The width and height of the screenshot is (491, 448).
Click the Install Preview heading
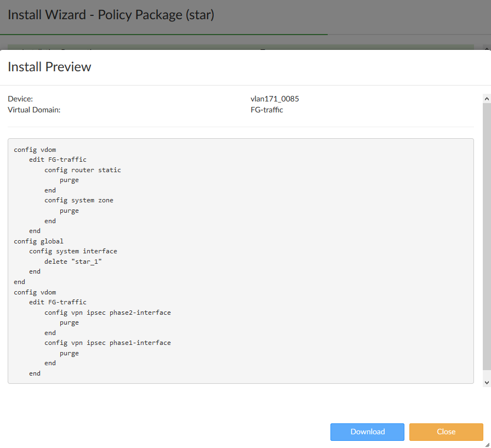click(49, 67)
